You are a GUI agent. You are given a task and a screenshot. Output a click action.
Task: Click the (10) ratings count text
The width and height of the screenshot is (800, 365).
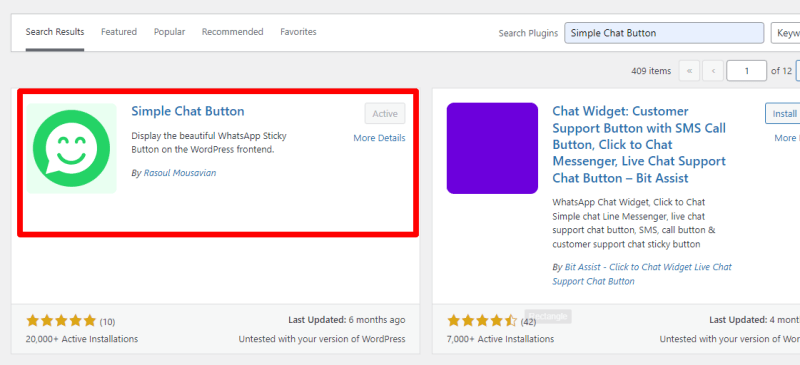[107, 322]
